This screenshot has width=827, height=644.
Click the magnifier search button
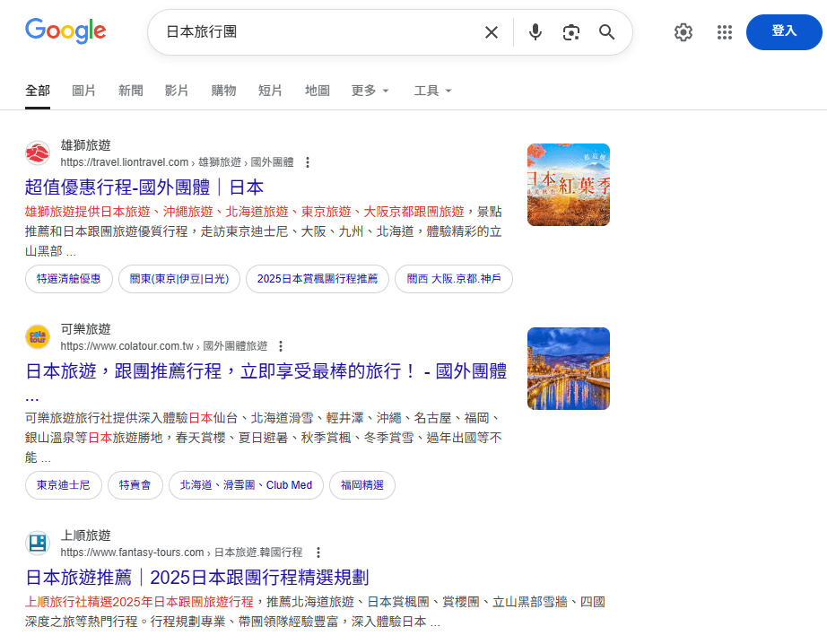pyautogui.click(x=607, y=32)
